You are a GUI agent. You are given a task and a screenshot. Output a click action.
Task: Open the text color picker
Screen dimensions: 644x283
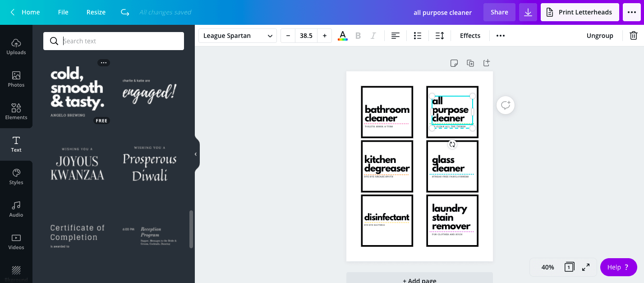tap(343, 36)
